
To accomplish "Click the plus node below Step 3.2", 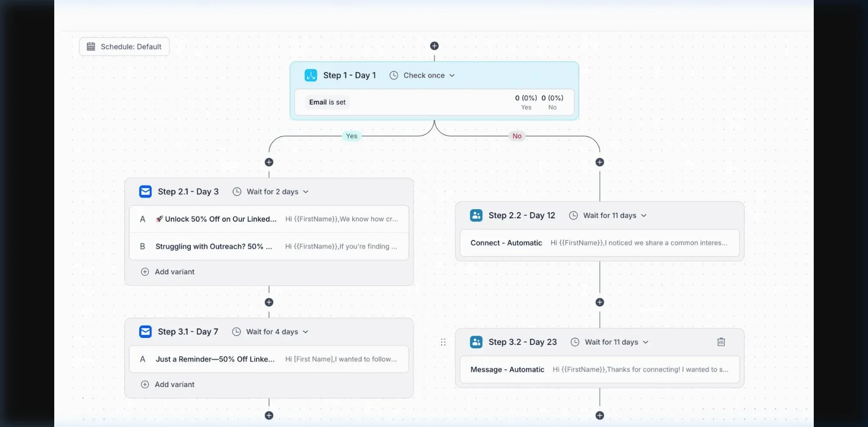I will [x=600, y=415].
